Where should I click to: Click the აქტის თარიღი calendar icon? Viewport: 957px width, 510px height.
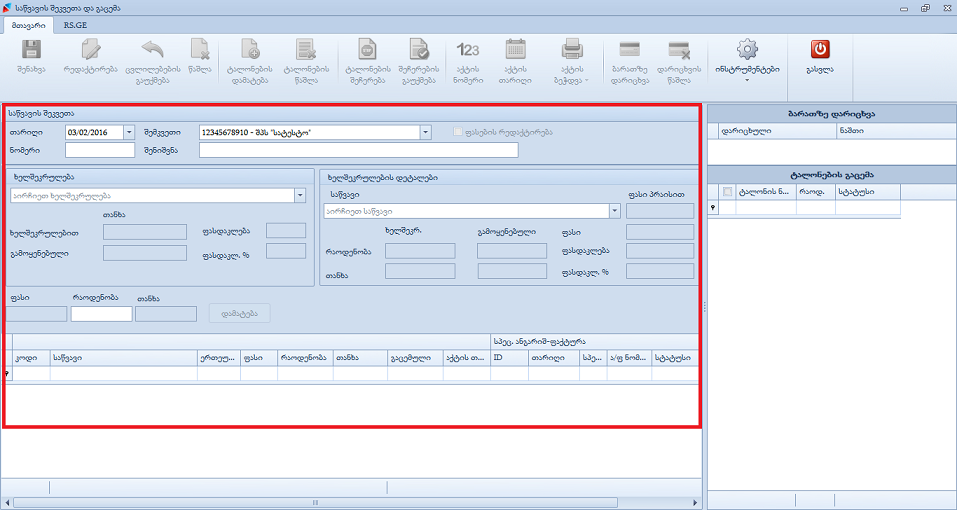click(516, 49)
